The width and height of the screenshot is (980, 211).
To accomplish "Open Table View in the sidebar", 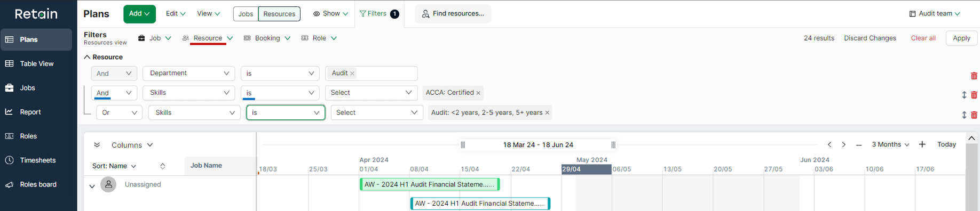I will coord(36,63).
